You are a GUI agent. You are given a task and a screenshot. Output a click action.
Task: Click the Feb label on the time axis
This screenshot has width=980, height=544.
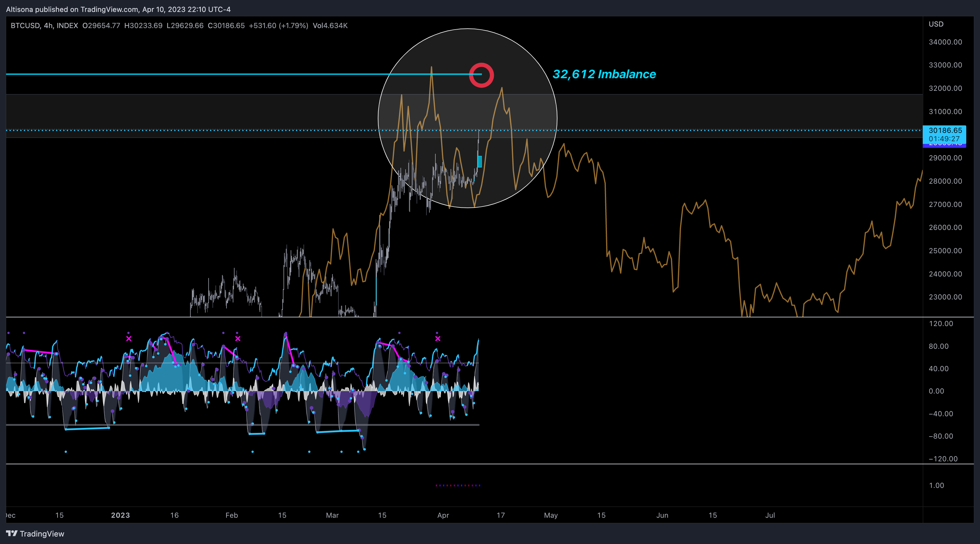click(232, 515)
